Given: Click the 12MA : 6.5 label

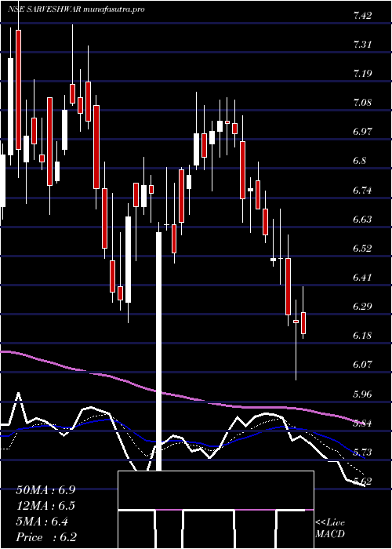Looking at the screenshot, I should [45, 506].
